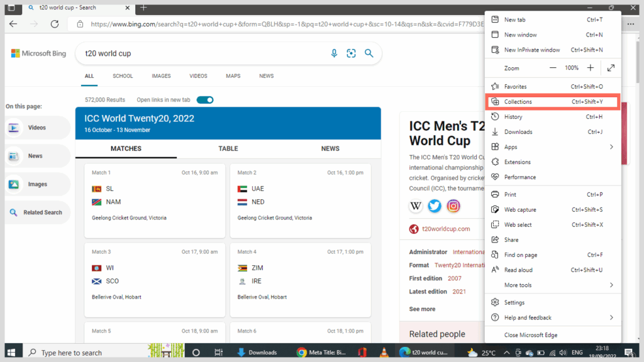Close the t20 world cup tab
Image resolution: width=644 pixels, height=362 pixels.
(x=127, y=8)
